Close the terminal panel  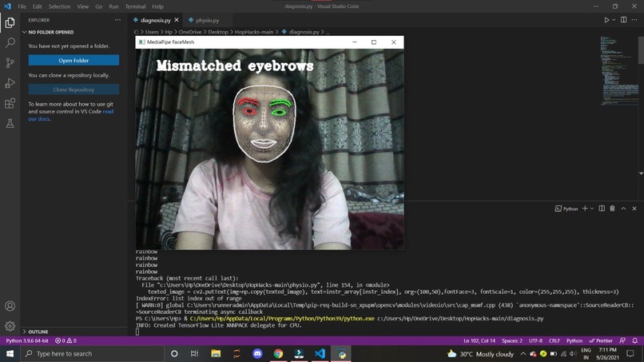pos(634,209)
